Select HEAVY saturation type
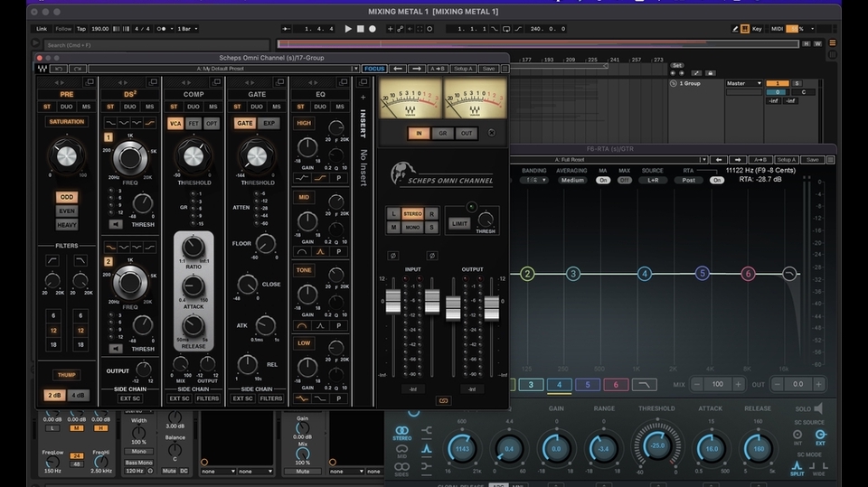 [66, 225]
